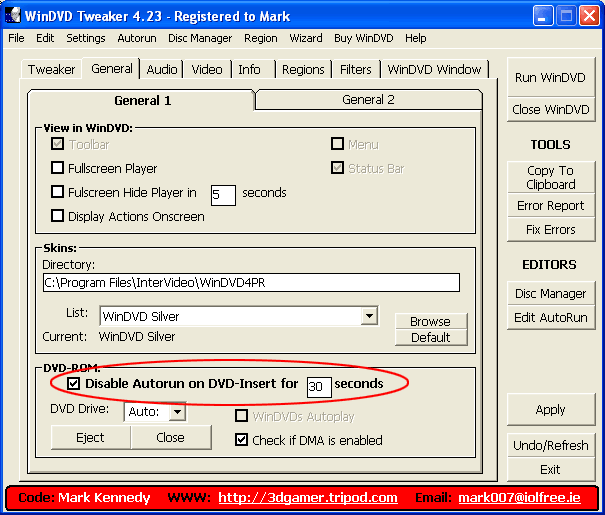Click the skins Directory path field
This screenshot has height=515, width=605.
click(251, 283)
